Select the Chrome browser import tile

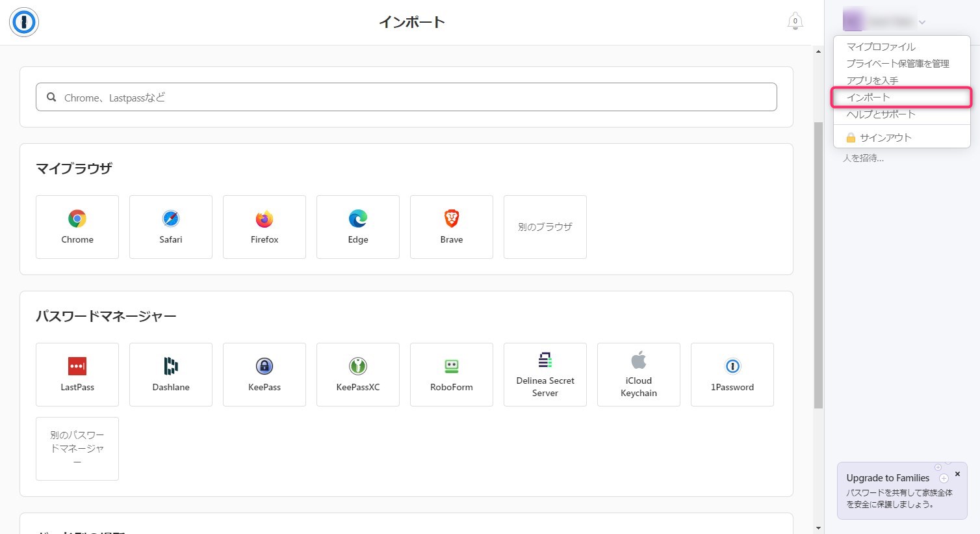point(77,227)
